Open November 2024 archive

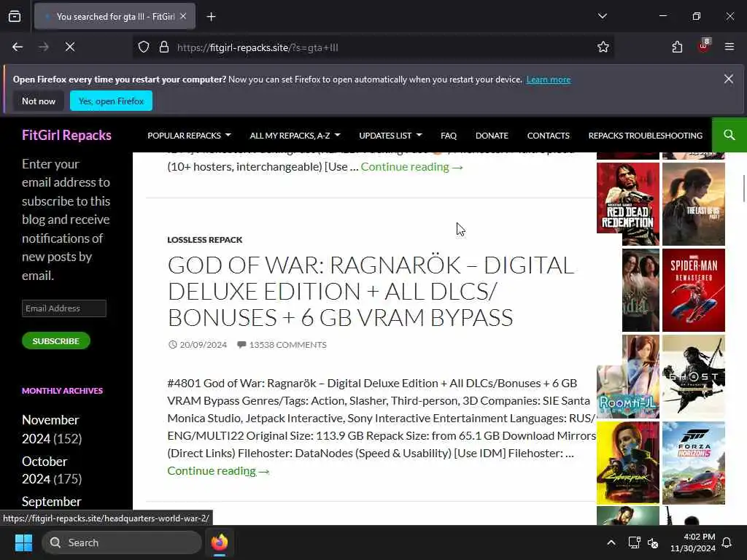pyautogui.click(x=50, y=429)
